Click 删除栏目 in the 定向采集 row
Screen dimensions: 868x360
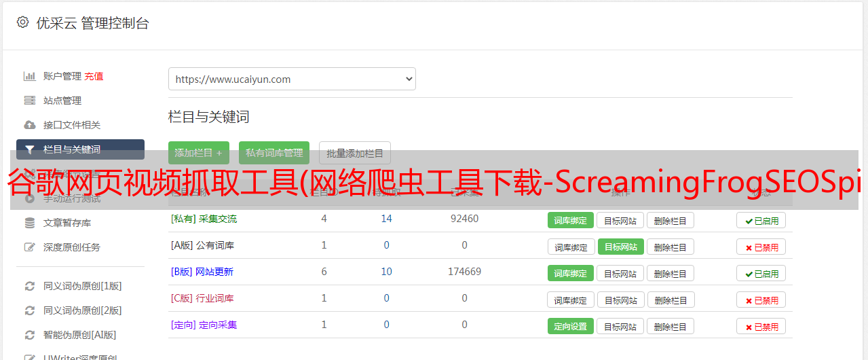tap(670, 326)
